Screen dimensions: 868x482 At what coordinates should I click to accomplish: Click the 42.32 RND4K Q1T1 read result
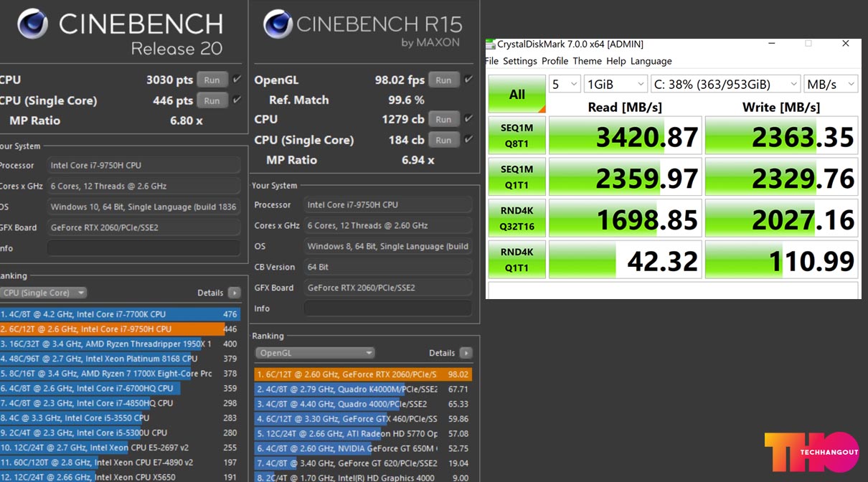[x=625, y=260]
